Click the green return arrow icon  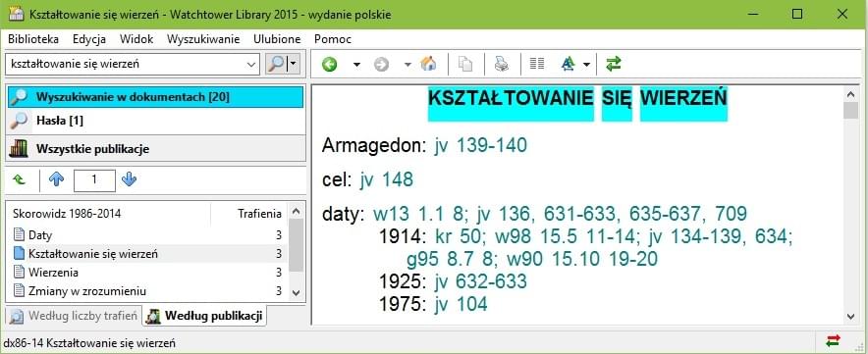pos(20,179)
